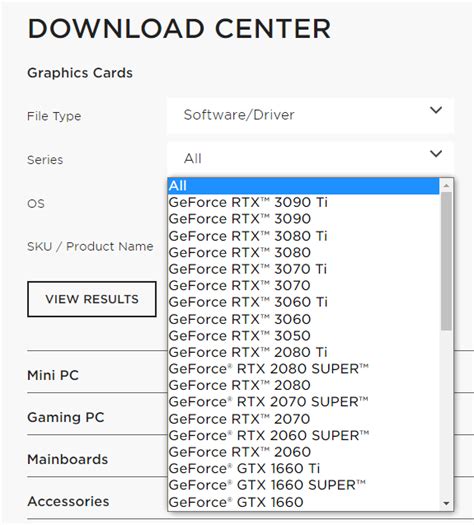Click the VIEW RESULTS button
Screen dimensions: 474x525
[92, 299]
